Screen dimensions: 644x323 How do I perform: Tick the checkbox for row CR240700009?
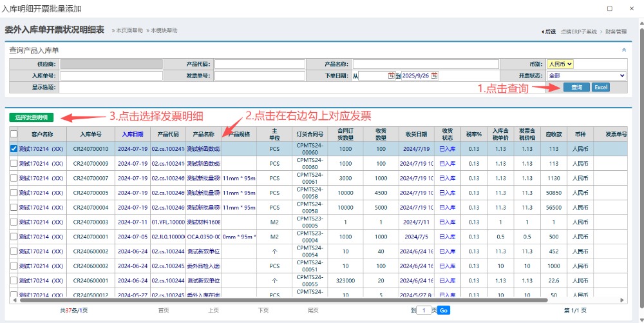tap(14, 164)
